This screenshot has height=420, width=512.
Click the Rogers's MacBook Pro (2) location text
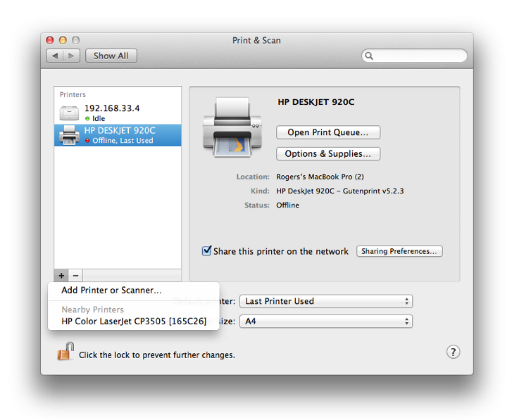pyautogui.click(x=320, y=177)
